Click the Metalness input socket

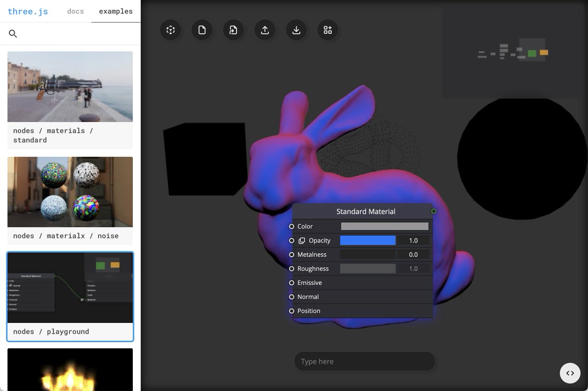tap(292, 255)
